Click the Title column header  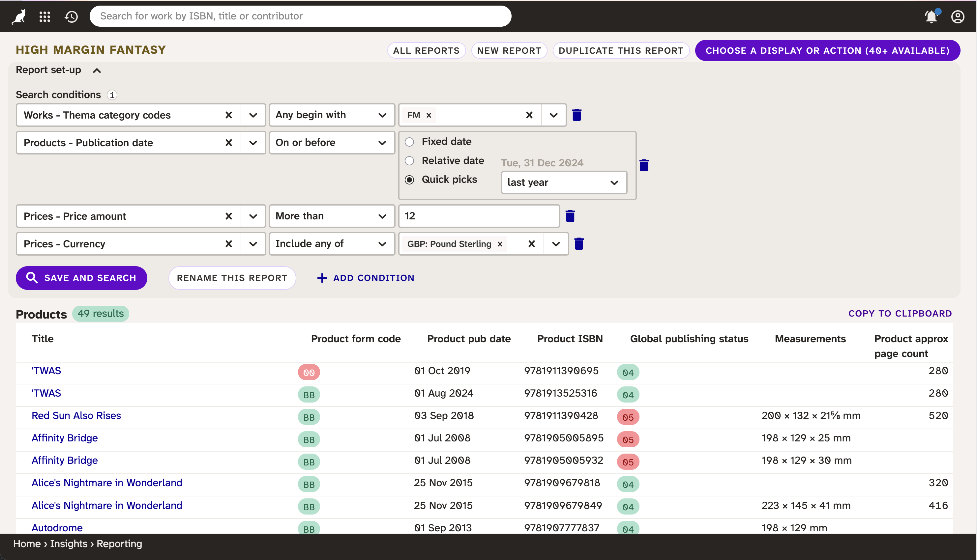click(42, 339)
